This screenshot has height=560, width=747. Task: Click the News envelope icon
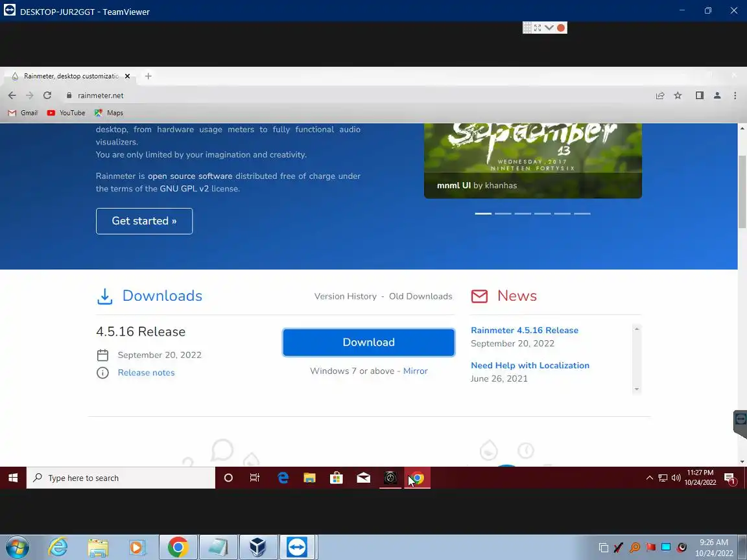tap(479, 296)
